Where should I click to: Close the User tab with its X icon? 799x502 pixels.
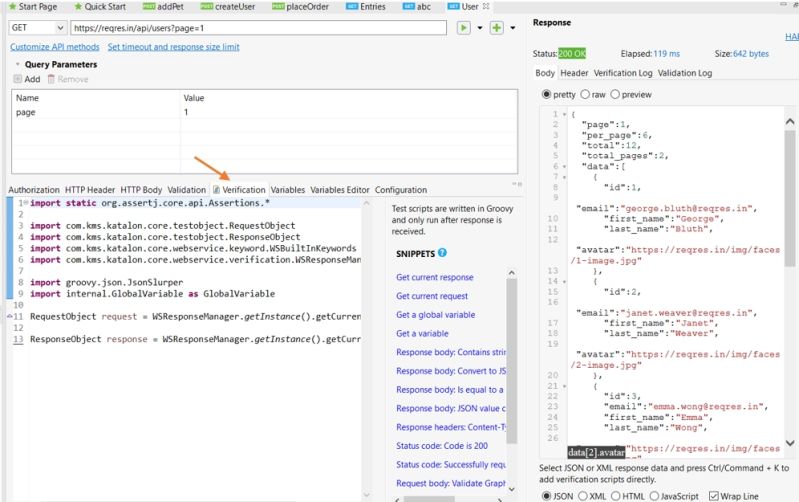[x=486, y=6]
